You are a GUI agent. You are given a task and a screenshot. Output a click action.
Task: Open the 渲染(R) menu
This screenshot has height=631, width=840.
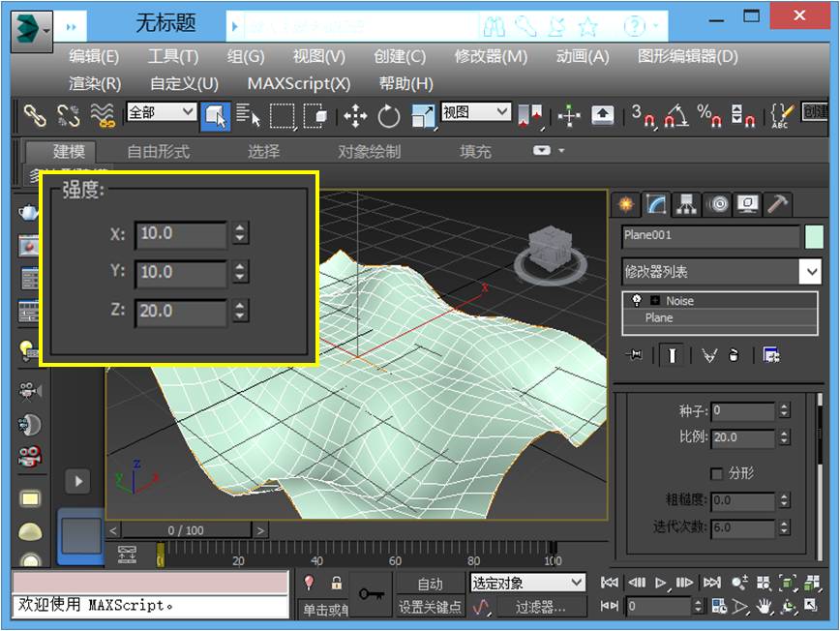click(x=95, y=83)
